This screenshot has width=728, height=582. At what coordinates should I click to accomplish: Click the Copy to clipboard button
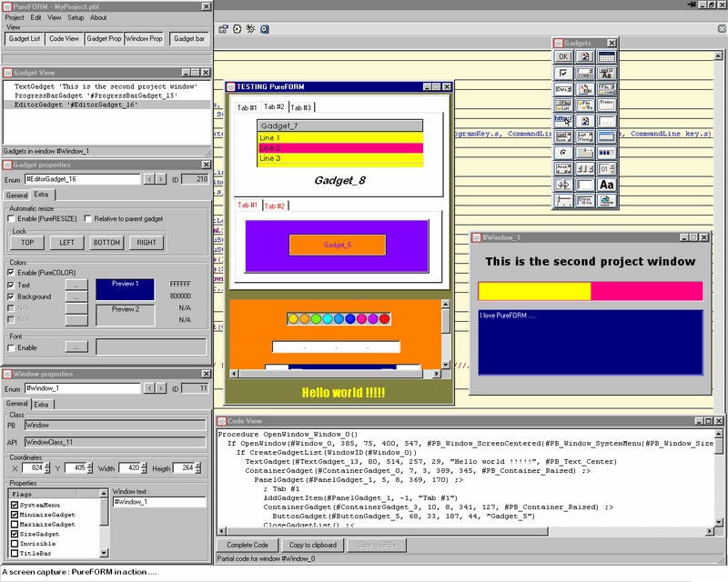pyautogui.click(x=313, y=545)
